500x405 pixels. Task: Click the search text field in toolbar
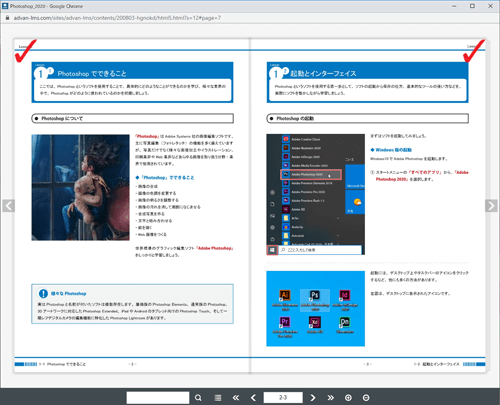click(158, 398)
